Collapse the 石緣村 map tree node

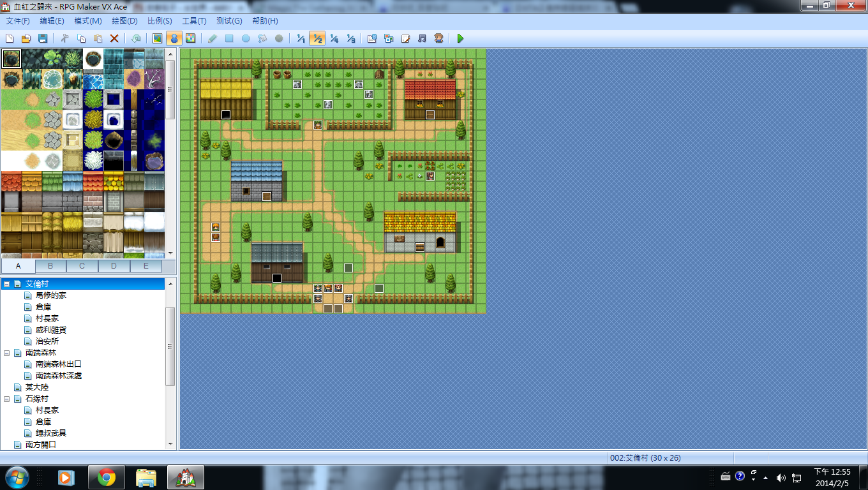6,399
